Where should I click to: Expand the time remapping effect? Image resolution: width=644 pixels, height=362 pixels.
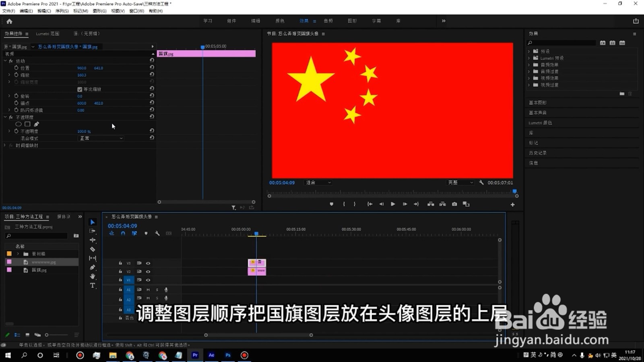(x=5, y=145)
